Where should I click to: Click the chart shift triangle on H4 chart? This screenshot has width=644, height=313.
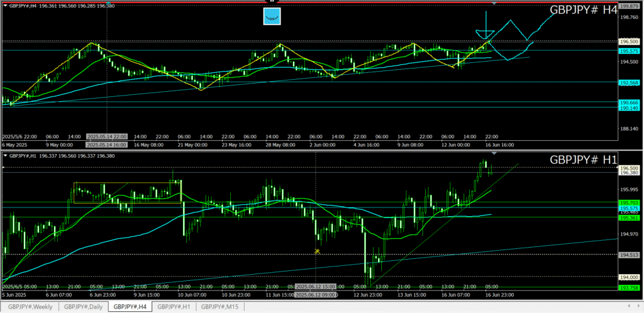(x=494, y=3)
